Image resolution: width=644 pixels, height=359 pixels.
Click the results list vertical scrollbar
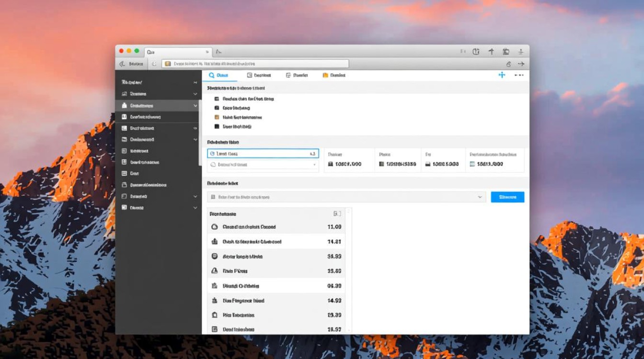[349, 270]
